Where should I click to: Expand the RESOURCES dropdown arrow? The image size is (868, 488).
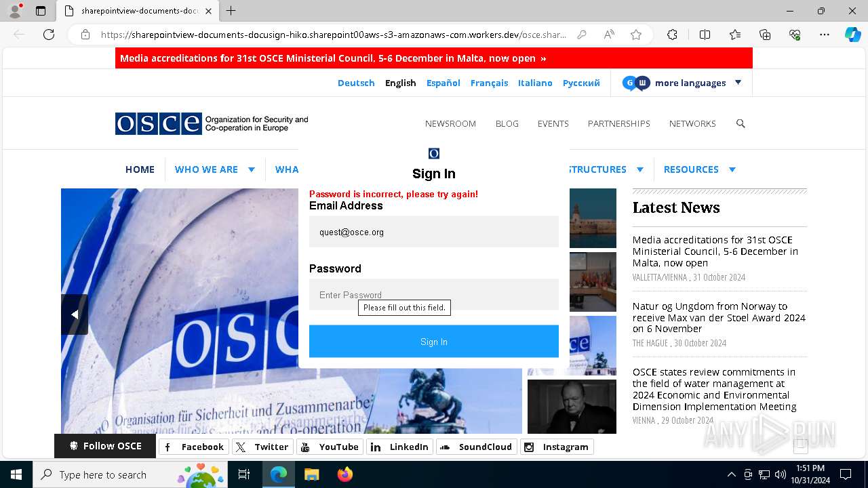pos(732,169)
